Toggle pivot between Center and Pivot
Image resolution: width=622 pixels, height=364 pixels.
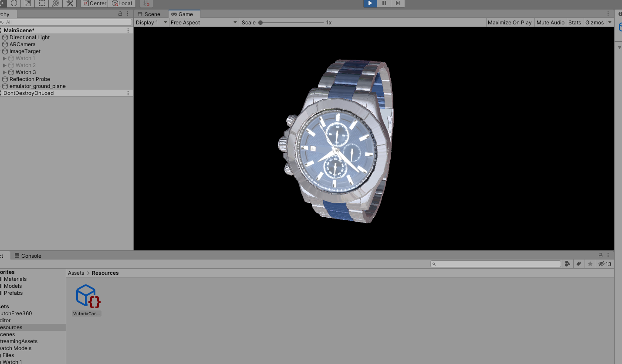tap(94, 3)
